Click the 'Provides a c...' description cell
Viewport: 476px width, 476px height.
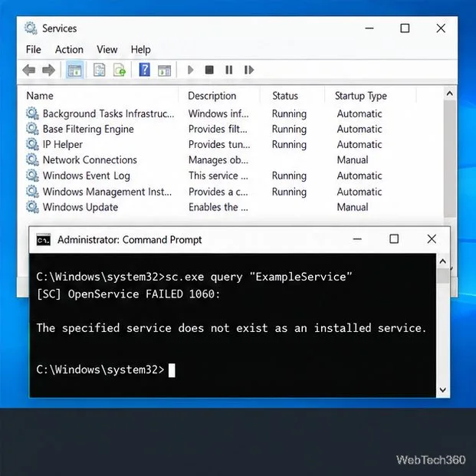click(218, 192)
